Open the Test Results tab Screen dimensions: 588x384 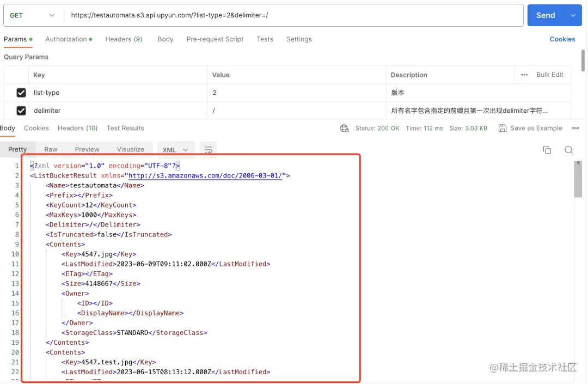[x=125, y=128]
